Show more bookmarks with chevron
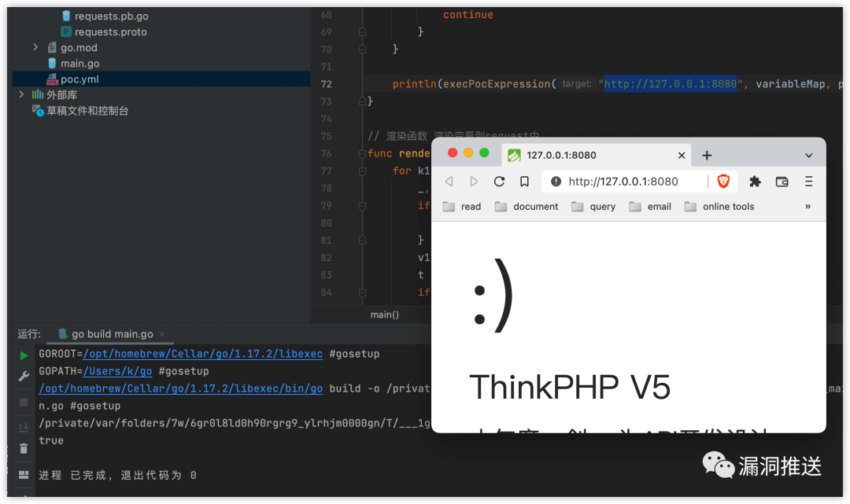The height and width of the screenshot is (504, 850). (807, 206)
